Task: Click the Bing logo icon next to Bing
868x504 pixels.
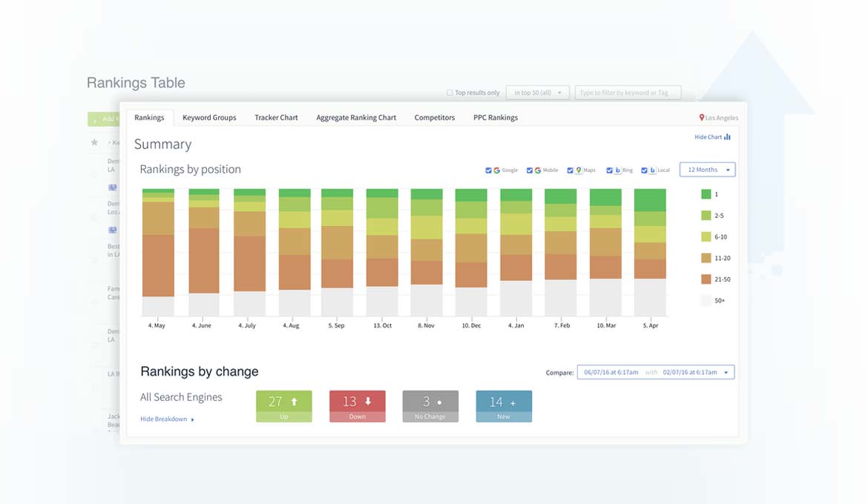Action: coord(619,170)
